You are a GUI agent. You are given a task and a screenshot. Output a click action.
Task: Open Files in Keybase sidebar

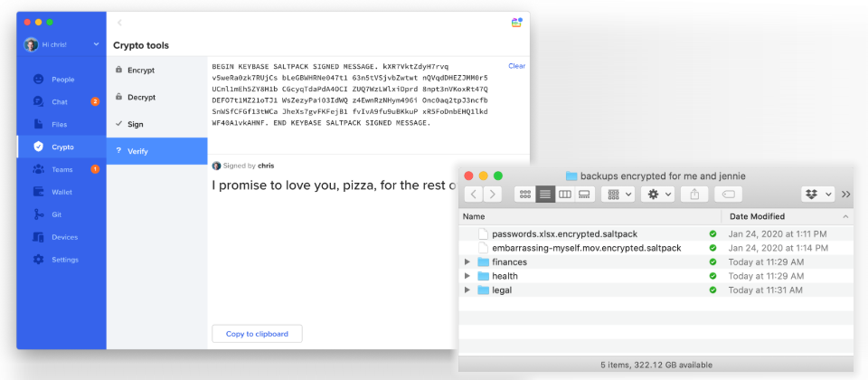[x=61, y=125]
